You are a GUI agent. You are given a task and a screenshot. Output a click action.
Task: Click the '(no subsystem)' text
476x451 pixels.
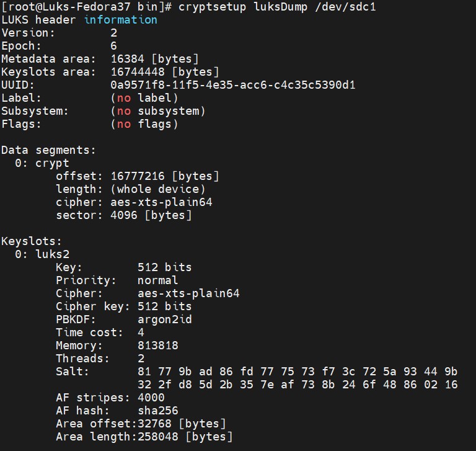158,111
